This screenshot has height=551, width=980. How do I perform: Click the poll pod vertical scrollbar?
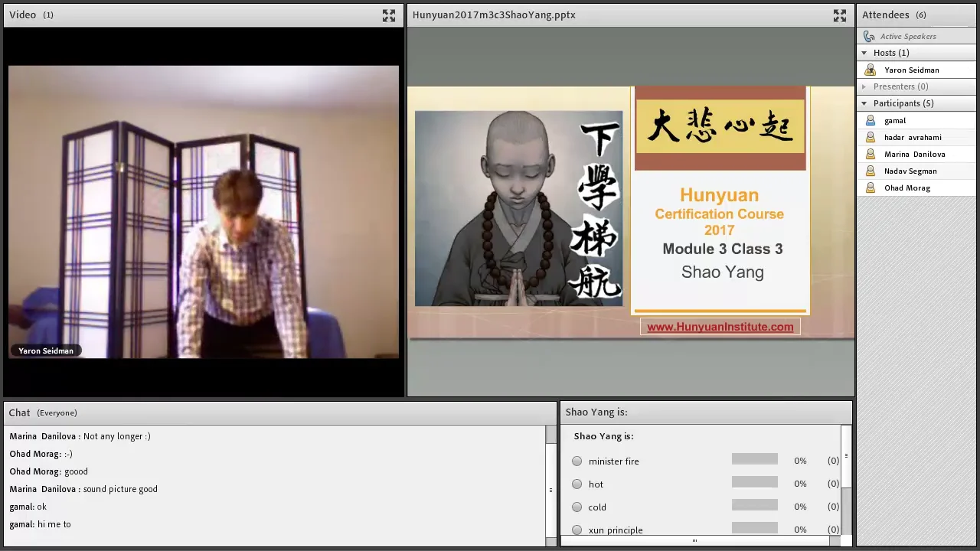846,481
